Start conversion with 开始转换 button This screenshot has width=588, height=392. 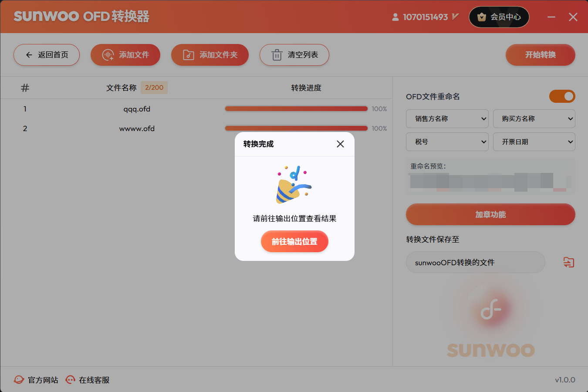coord(541,55)
